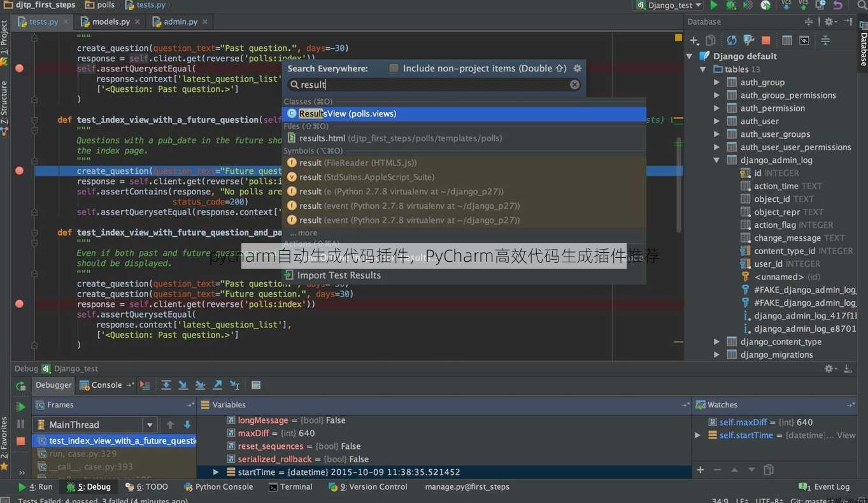Click the VCS commit changes icon
868x503 pixels.
coord(804,5)
